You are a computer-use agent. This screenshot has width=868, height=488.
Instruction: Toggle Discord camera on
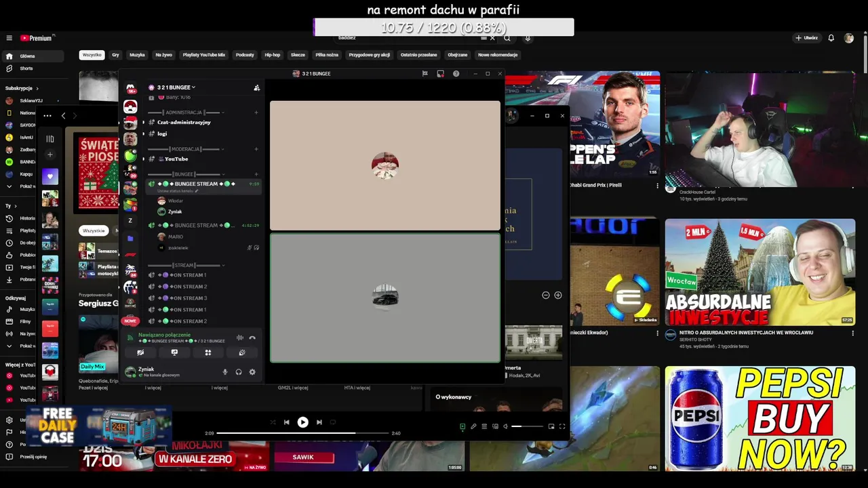click(x=140, y=352)
